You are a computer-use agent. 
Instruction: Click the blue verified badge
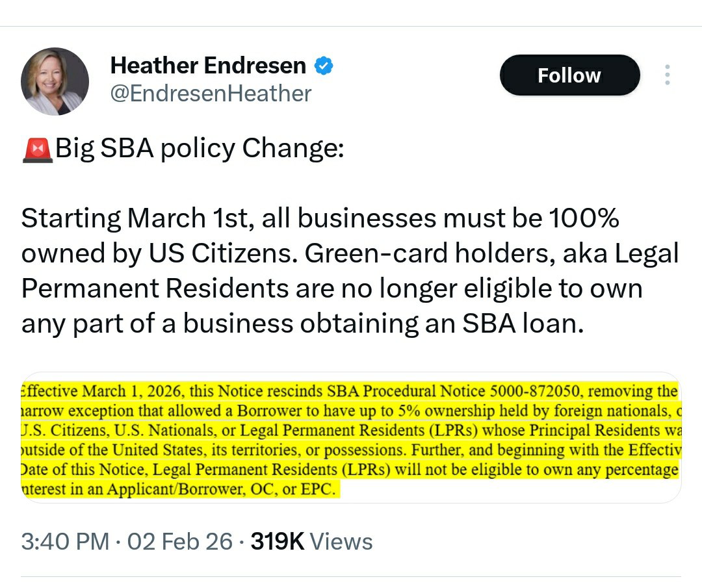(324, 66)
